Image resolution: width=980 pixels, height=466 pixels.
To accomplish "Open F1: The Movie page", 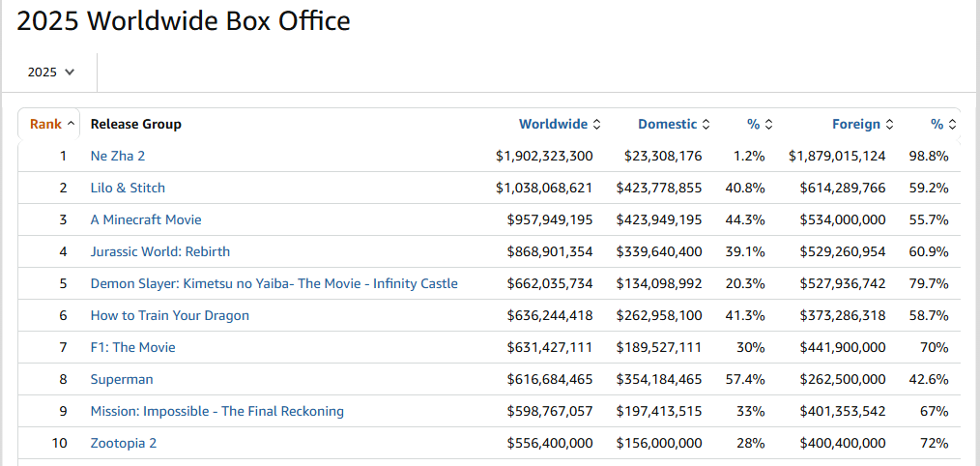I will [x=133, y=347].
